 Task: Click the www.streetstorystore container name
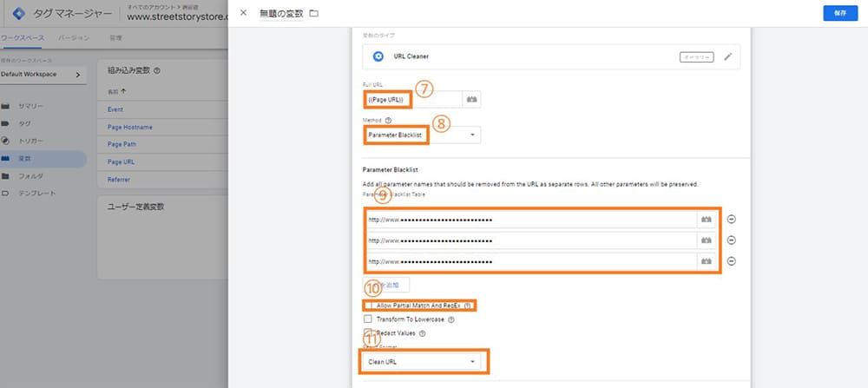click(177, 17)
